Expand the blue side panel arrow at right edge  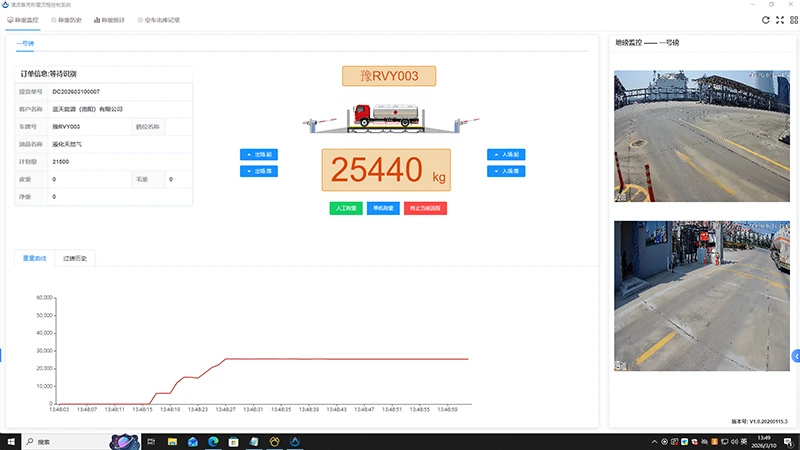coord(796,356)
